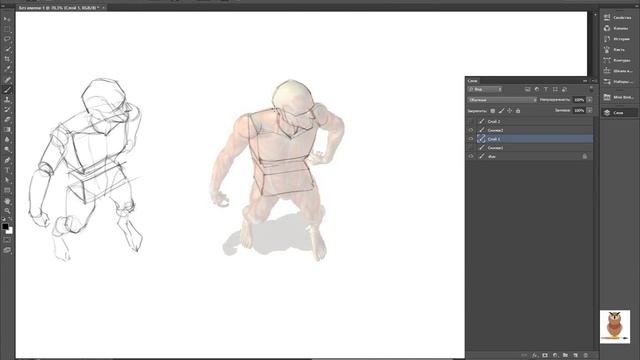Delete layer with trash icon
Image resolution: width=640 pixels, height=360 pixels.
point(586,356)
